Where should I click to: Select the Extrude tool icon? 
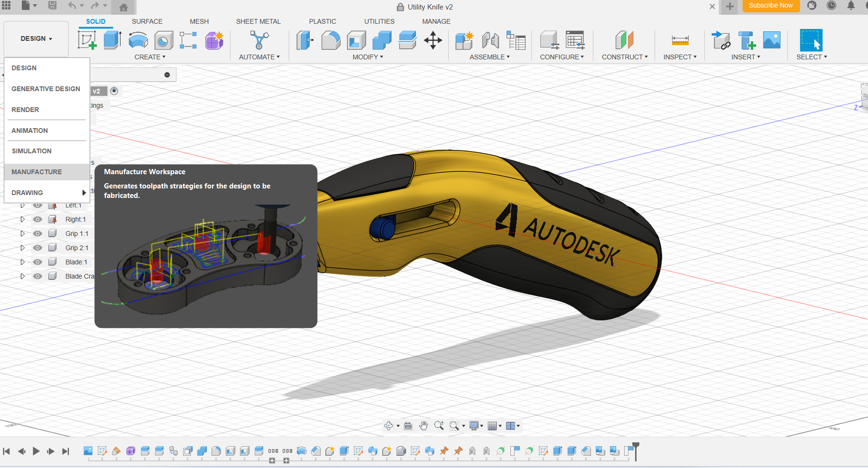pos(112,40)
